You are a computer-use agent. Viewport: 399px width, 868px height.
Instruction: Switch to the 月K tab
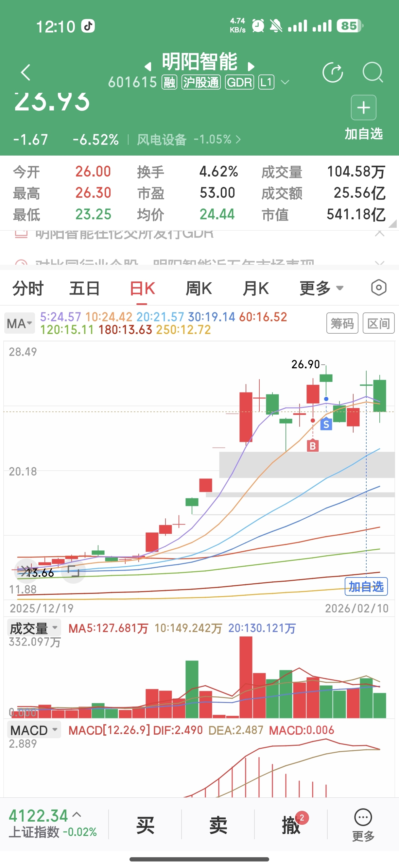[256, 289]
